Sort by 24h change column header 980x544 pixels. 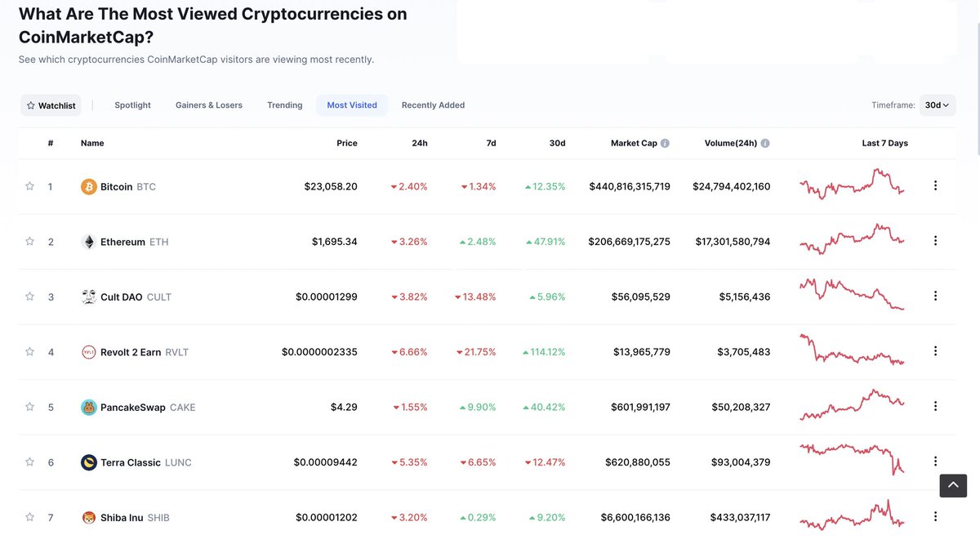point(420,143)
